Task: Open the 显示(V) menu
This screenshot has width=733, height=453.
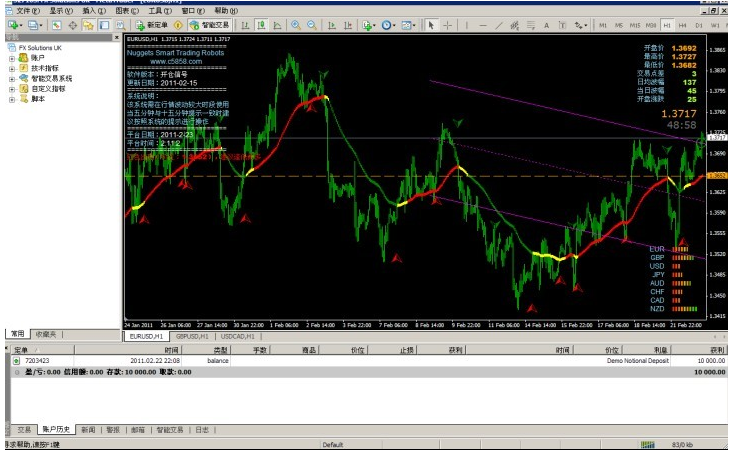Action: click(x=61, y=10)
